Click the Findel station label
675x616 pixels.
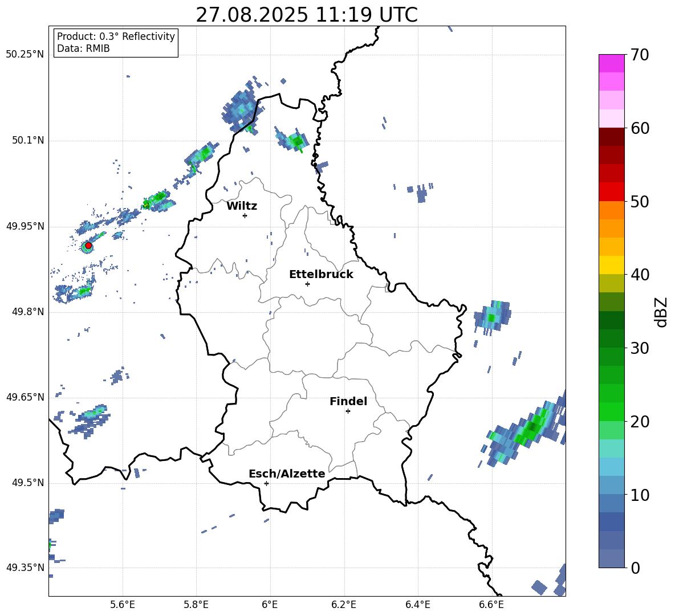[x=348, y=401]
